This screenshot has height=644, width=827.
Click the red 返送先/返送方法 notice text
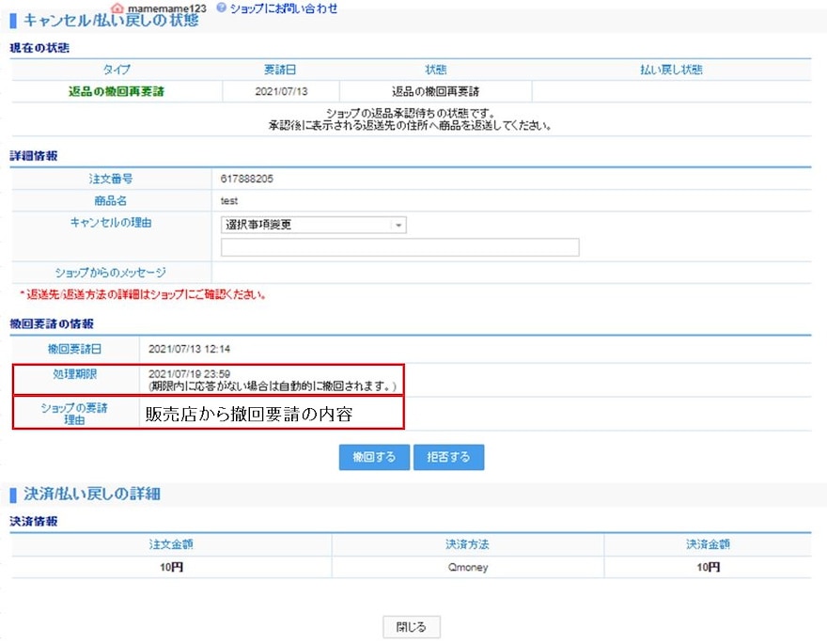[x=141, y=294]
